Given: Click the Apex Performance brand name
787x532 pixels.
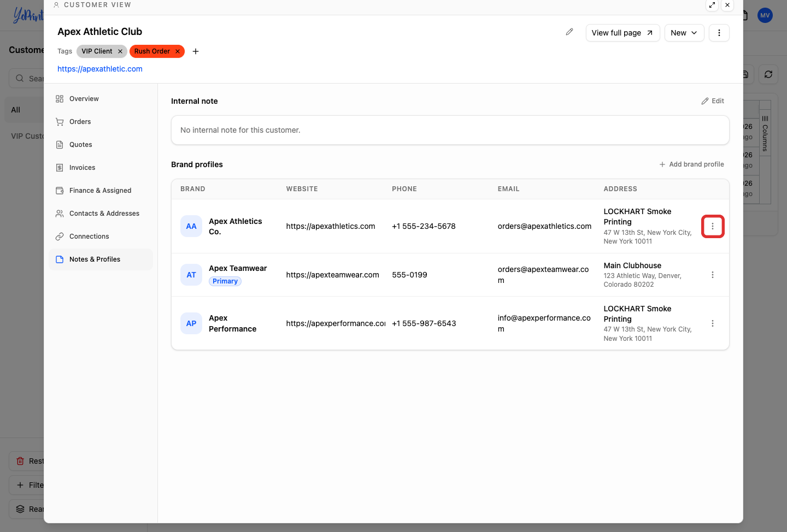Looking at the screenshot, I should [x=233, y=323].
